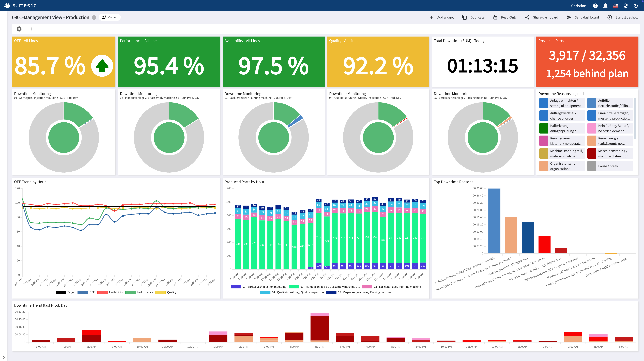Click the Owner badge

click(x=110, y=18)
